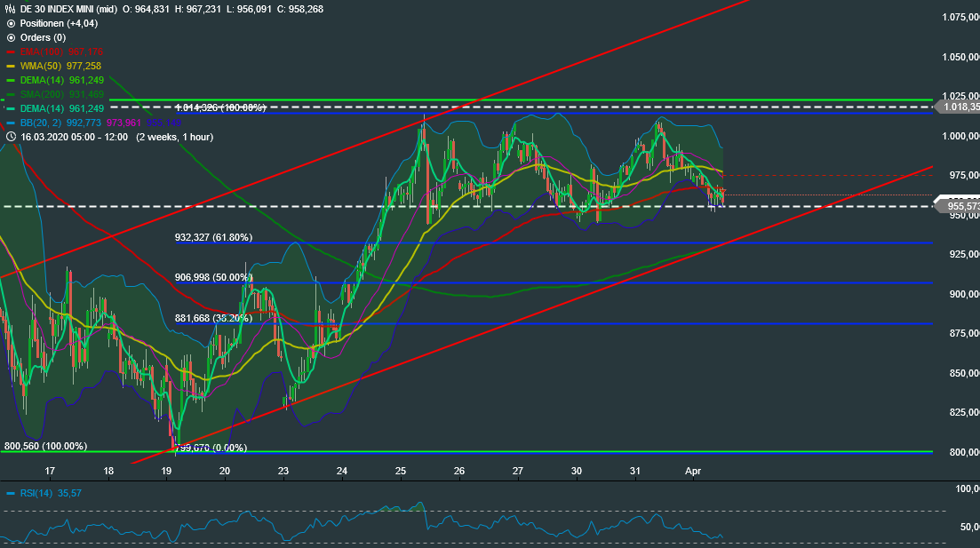980x548 pixels.
Task: Toggle the Positionen display marker
Action: [11, 24]
